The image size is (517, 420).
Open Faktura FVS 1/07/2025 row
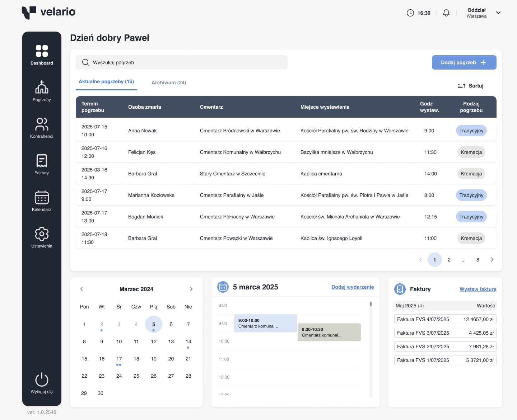pos(445,360)
